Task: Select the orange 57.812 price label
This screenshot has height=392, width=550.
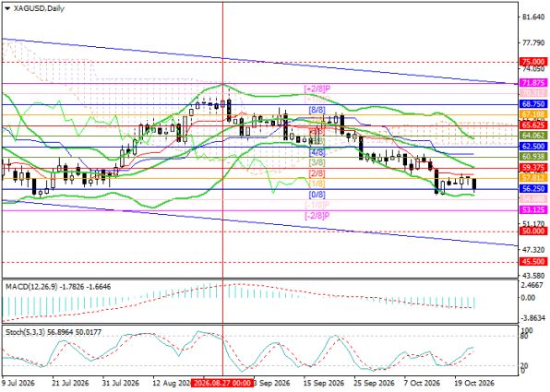Action: [x=533, y=178]
